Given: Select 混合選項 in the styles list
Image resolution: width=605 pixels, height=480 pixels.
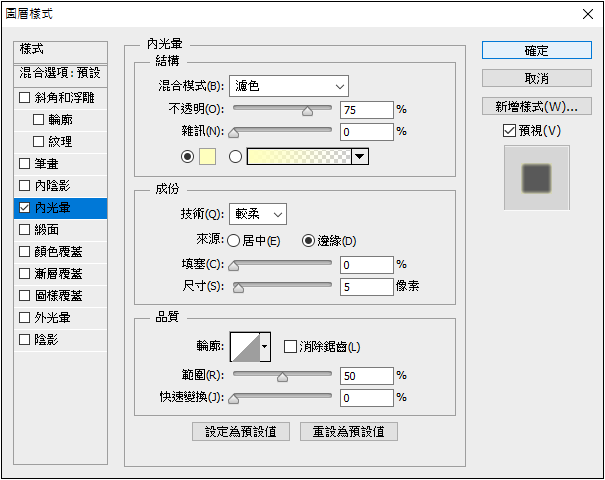Looking at the screenshot, I should coord(61,73).
